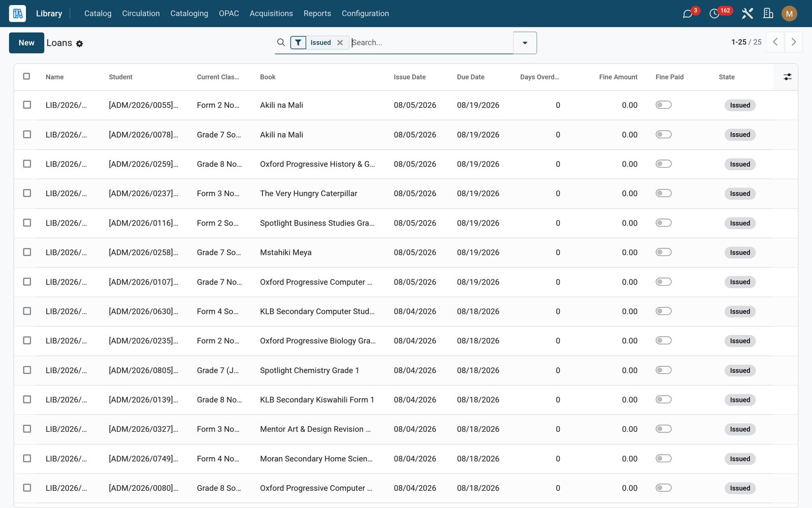Sort by the Due Date column header
This screenshot has height=508, width=812.
click(470, 77)
